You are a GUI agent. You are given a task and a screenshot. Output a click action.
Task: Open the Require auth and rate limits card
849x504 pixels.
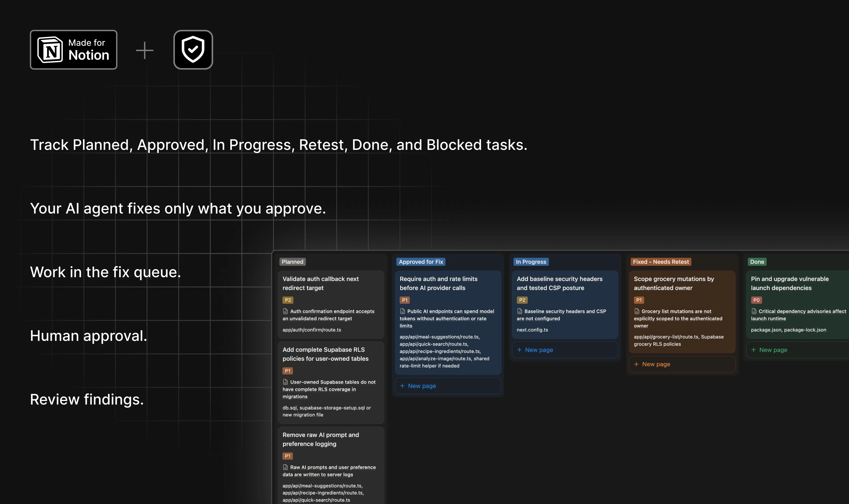click(x=448, y=323)
